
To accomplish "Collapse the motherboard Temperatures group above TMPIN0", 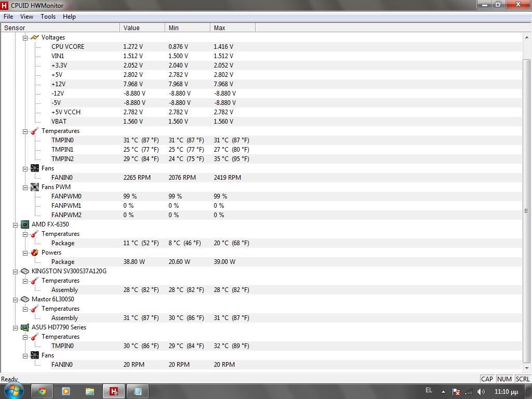I will tap(25, 131).
